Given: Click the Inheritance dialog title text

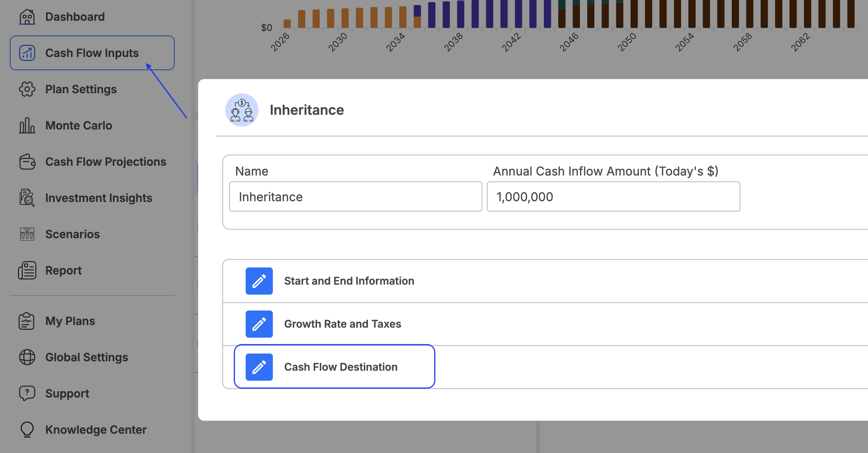Looking at the screenshot, I should 307,110.
